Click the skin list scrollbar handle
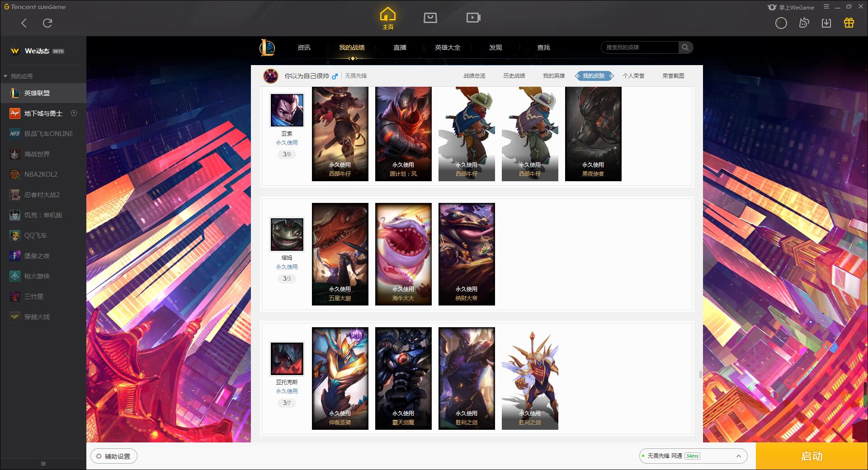The height and width of the screenshot is (470, 868). coord(700,374)
